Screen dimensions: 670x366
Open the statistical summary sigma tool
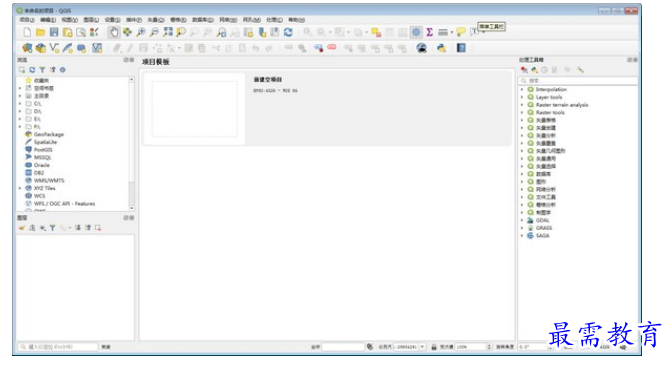pos(429,32)
